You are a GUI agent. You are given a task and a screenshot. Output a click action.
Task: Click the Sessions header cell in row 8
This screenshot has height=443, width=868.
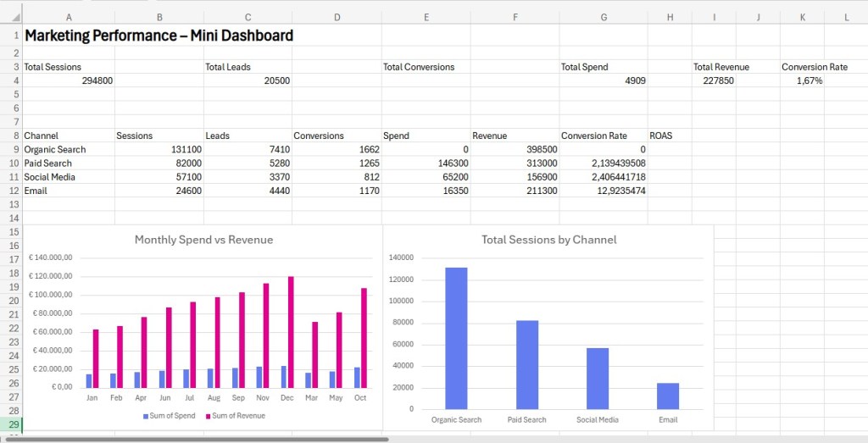point(159,136)
